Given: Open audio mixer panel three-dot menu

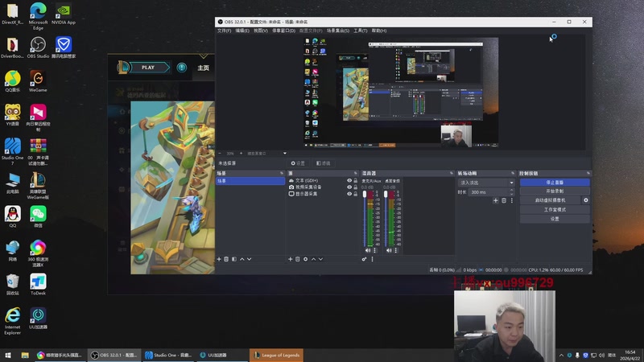Looking at the screenshot, I should [x=373, y=259].
